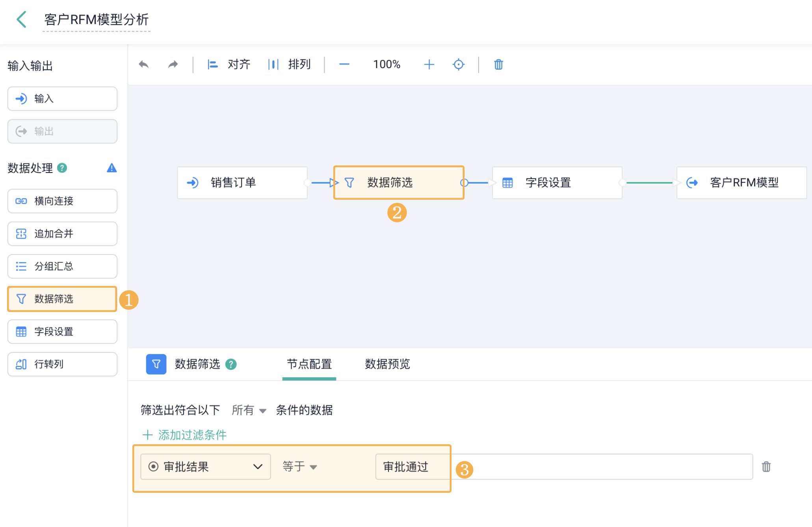
Task: Click the zoom out minus icon
Action: (344, 64)
